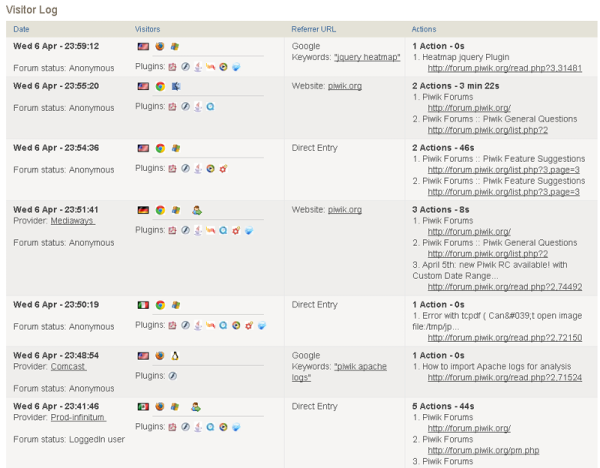Image resolution: width=600 pixels, height=468 pixels.
Task: Open piwik.org referrer link in 23:55:20 visit
Action: (345, 87)
